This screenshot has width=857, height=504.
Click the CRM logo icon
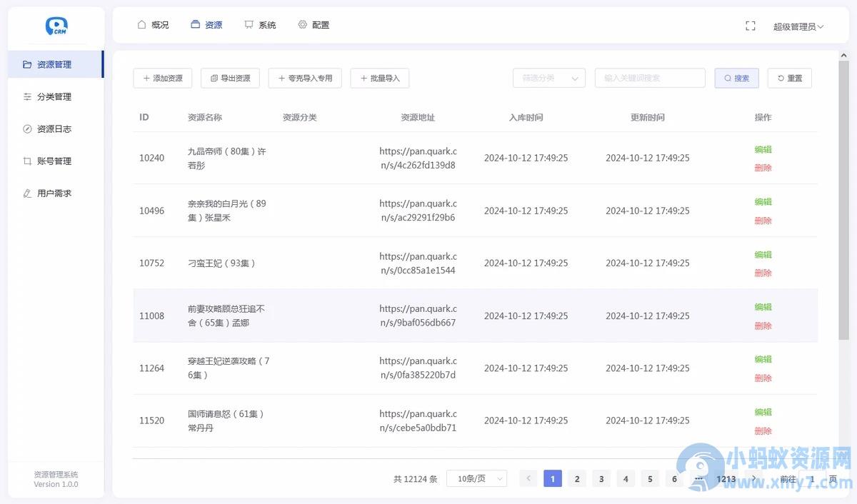[56, 26]
